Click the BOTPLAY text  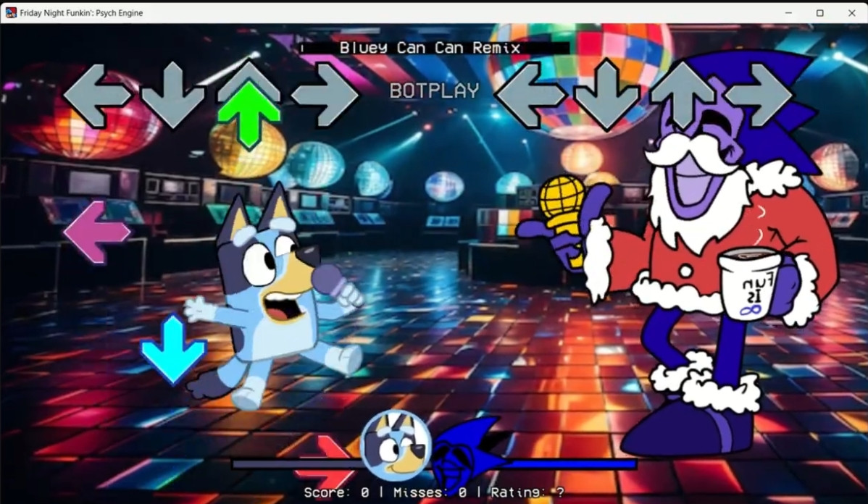[435, 91]
